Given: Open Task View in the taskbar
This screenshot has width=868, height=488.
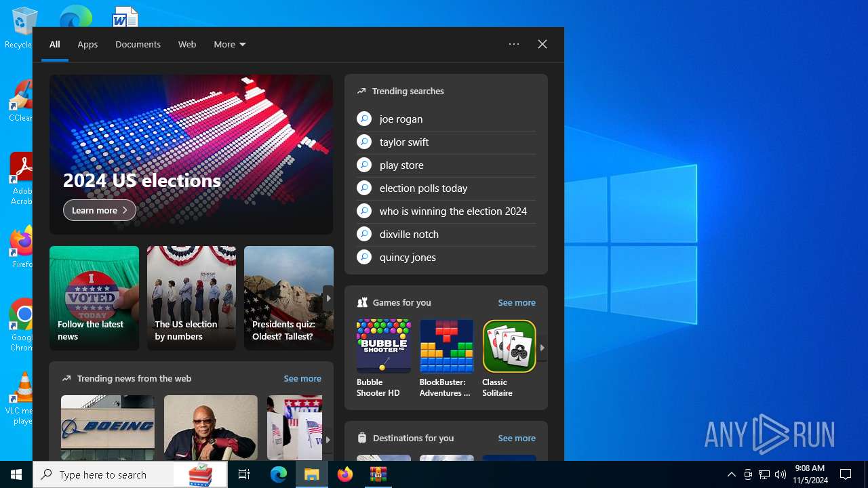Looking at the screenshot, I should (x=244, y=474).
